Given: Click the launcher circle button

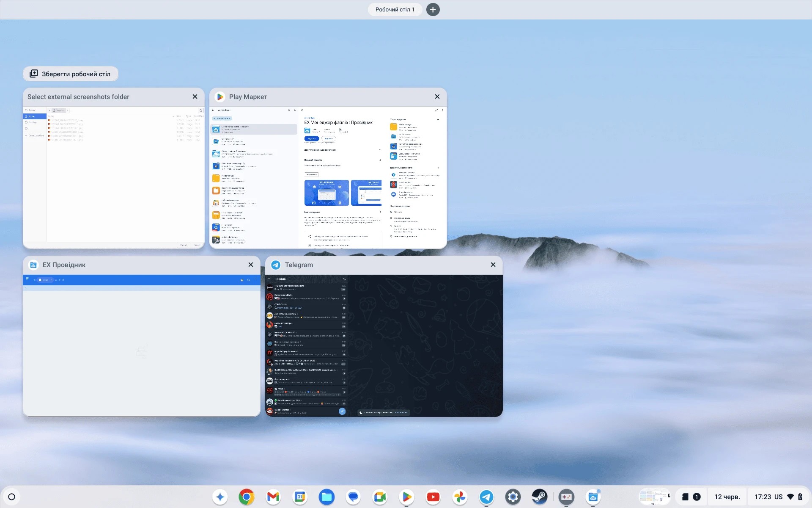Looking at the screenshot, I should click(x=12, y=497).
